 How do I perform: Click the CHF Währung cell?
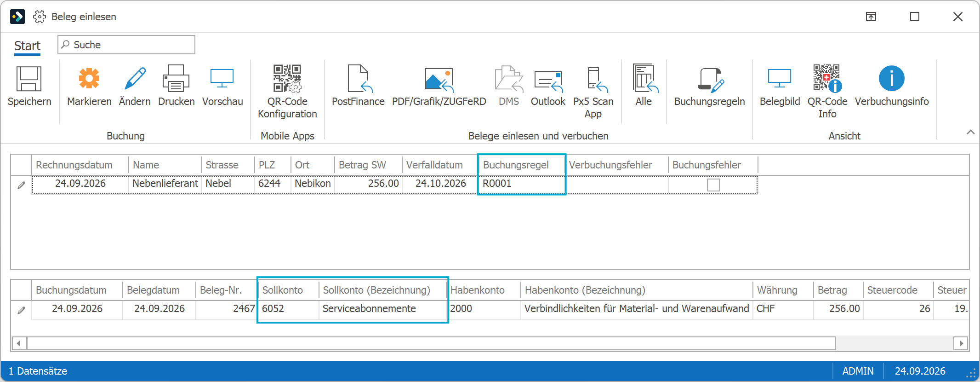[x=783, y=309]
